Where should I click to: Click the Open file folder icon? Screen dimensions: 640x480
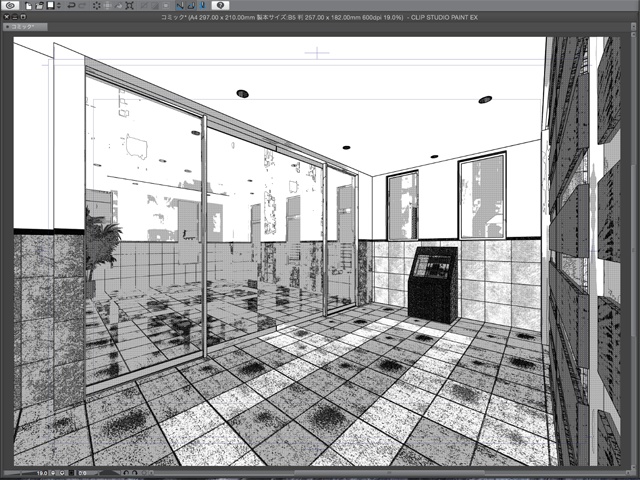coord(39,6)
